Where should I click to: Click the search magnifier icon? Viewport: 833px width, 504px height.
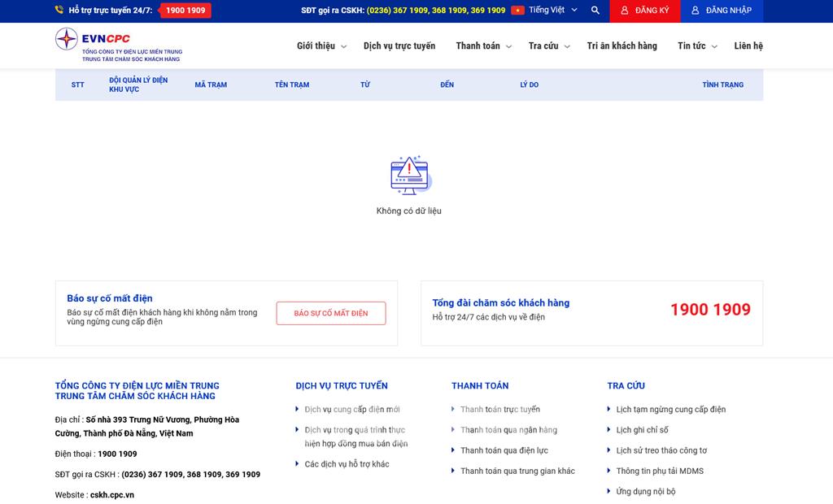pyautogui.click(x=595, y=11)
